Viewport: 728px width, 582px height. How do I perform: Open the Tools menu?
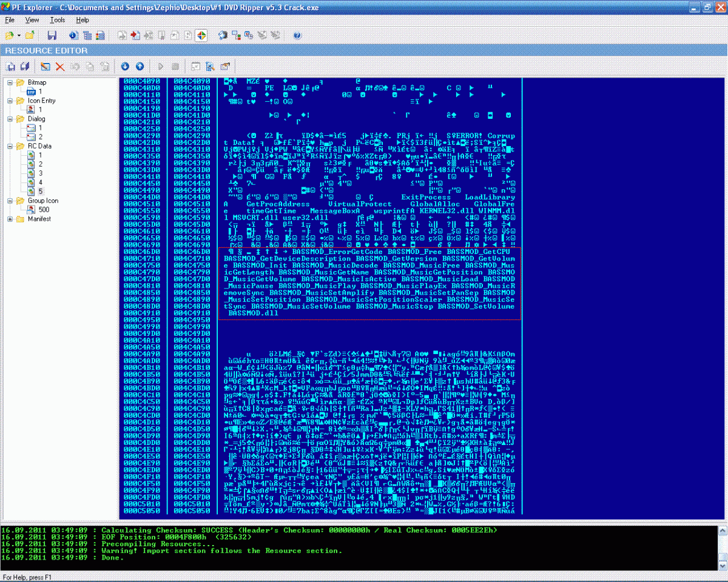(57, 20)
